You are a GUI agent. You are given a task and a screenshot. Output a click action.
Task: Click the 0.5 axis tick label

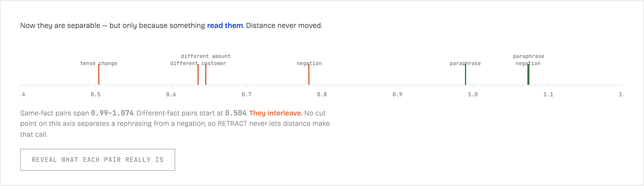(x=96, y=94)
